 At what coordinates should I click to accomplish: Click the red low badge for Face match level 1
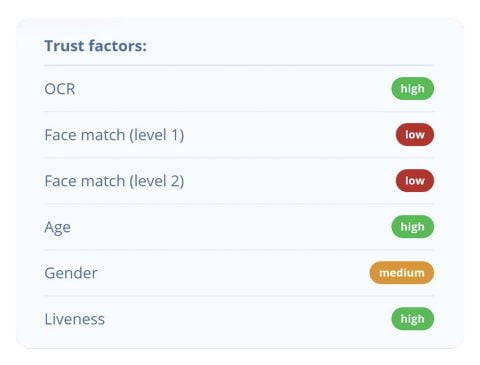click(x=415, y=135)
